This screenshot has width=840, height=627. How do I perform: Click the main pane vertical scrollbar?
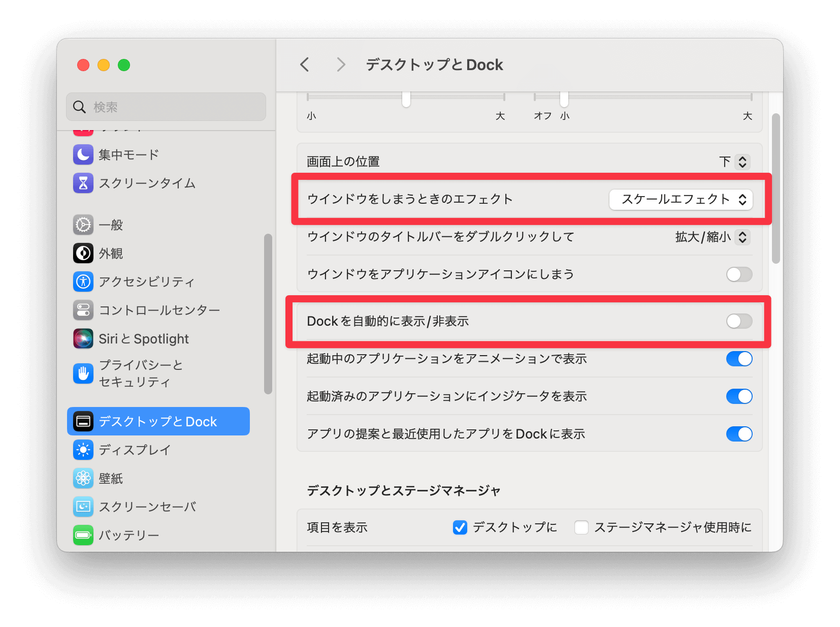(776, 189)
